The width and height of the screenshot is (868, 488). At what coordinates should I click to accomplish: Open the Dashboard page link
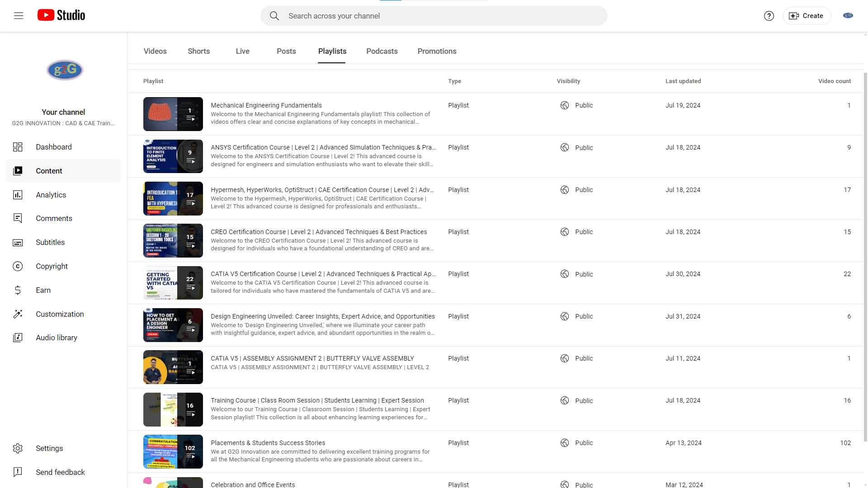click(x=63, y=147)
